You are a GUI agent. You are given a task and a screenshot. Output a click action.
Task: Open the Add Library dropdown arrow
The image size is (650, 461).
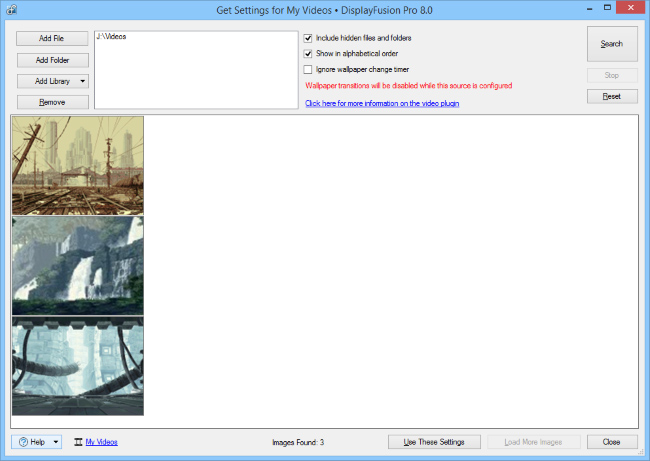tap(82, 81)
